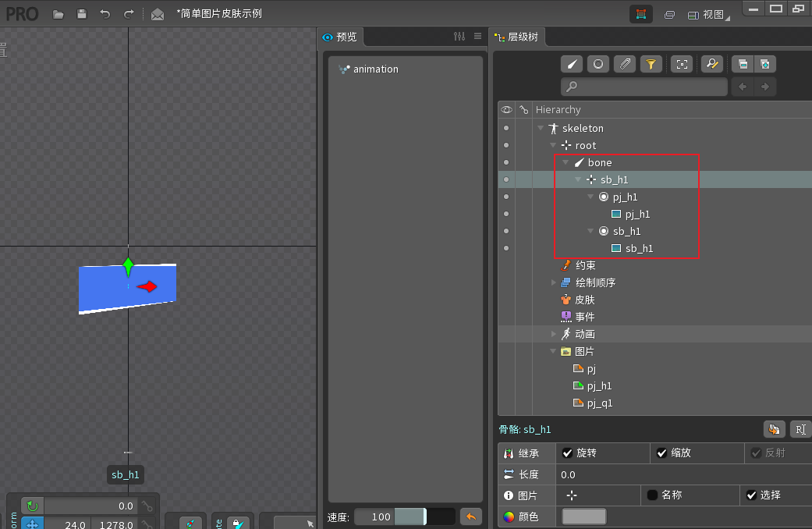Toggle visibility dot for bone row
This screenshot has width=812, height=529.
506,163
